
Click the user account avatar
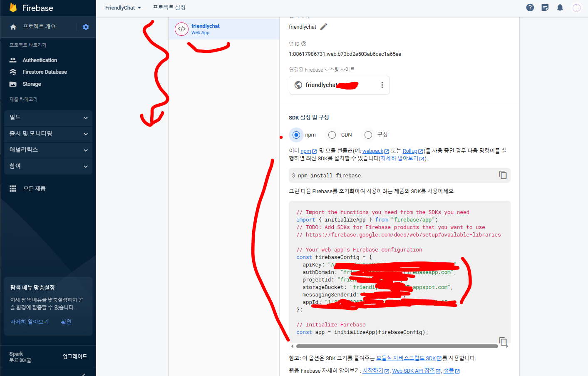(577, 7)
